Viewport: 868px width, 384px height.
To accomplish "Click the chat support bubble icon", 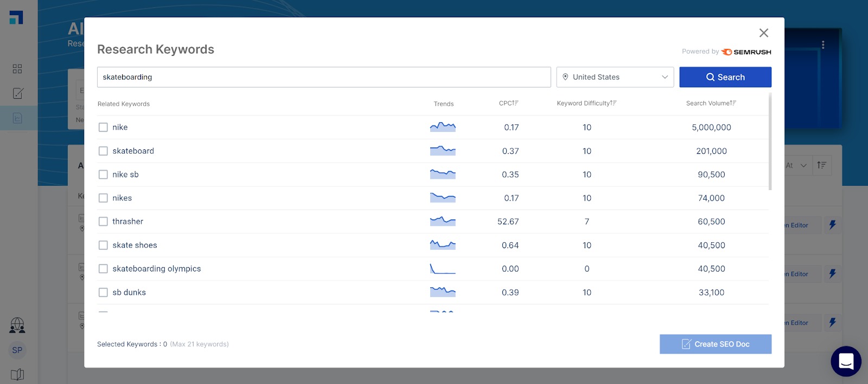I will pyautogui.click(x=846, y=361).
